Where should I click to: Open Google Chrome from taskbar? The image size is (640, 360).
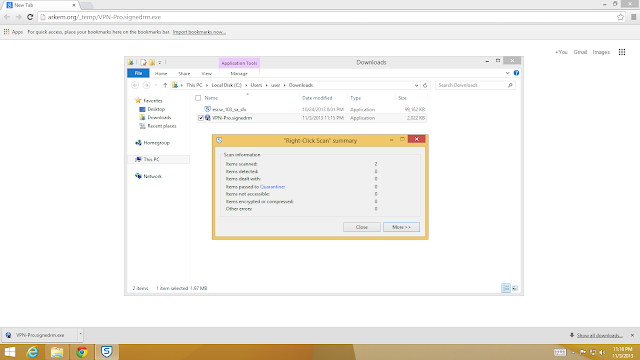tap(82, 352)
